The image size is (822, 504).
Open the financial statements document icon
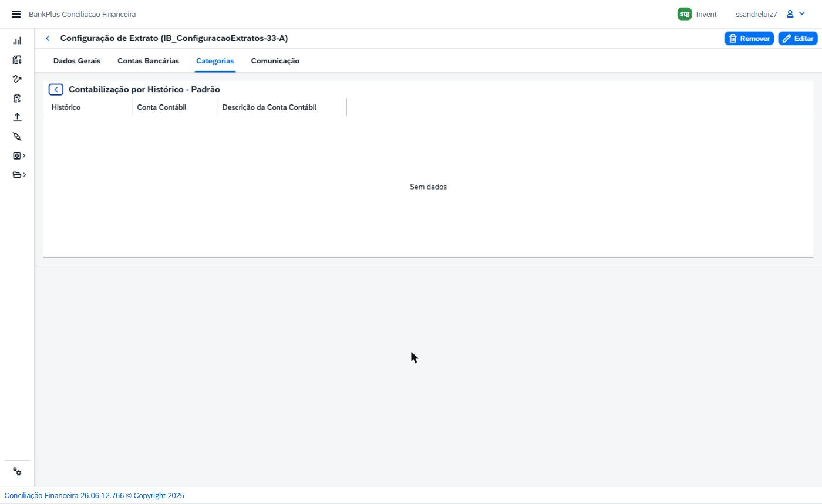(17, 60)
